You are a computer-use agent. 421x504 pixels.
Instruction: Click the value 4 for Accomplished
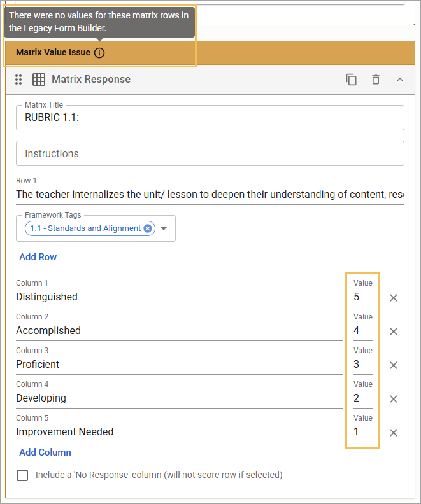point(363,330)
